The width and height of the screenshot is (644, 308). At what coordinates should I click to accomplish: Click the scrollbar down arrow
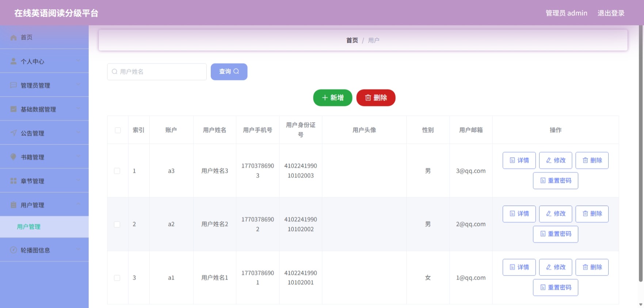click(641, 304)
